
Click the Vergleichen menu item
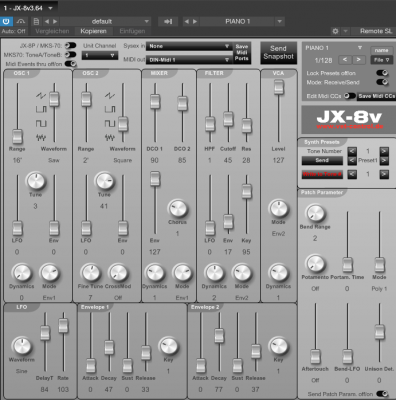pos(52,31)
